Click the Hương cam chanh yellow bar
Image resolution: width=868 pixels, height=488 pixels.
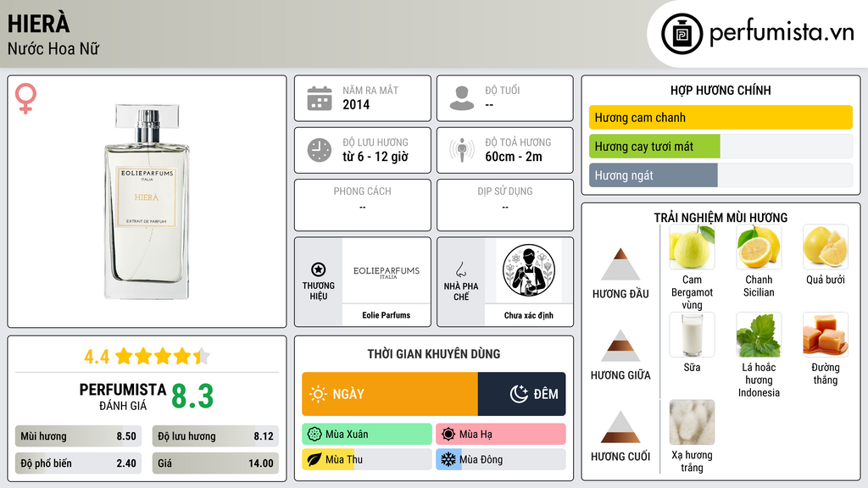click(721, 117)
